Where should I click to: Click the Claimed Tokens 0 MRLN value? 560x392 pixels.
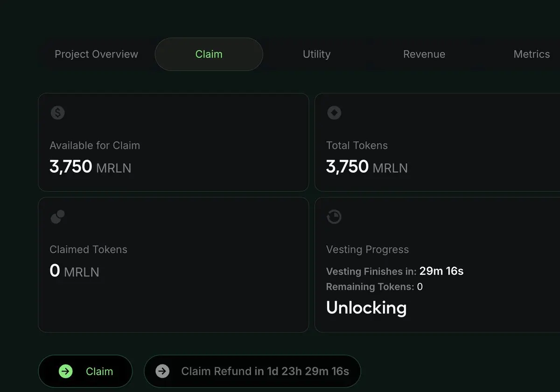coord(74,271)
